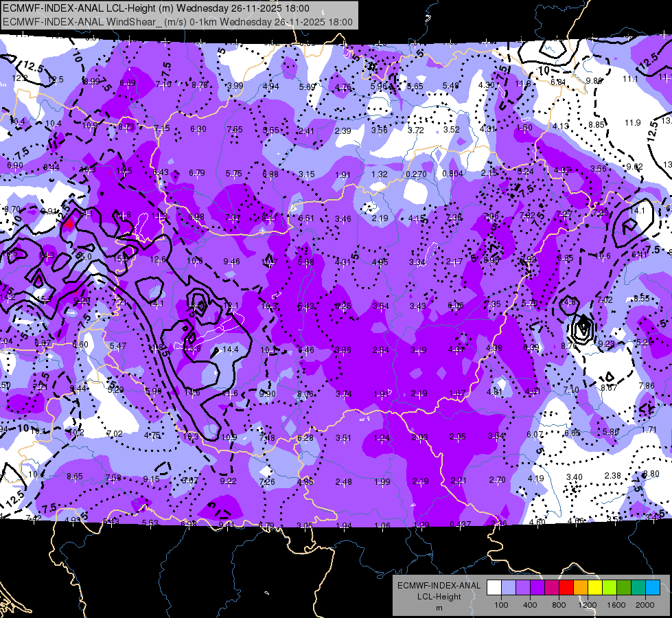This screenshot has width=672, height=618.
Task: Click the dark green legend swatch
Action: [624, 587]
